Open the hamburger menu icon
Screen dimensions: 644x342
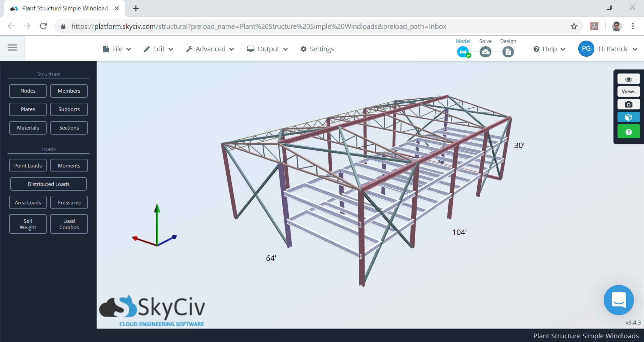(12, 48)
